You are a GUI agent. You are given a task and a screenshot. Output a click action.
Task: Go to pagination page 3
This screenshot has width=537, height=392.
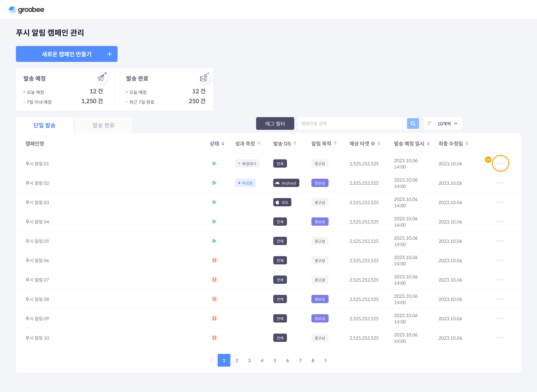249,360
